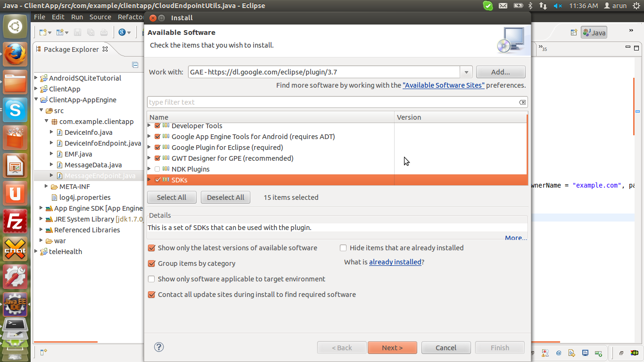Open Firefox from the launcher
The height and width of the screenshot is (362, 644).
15,55
